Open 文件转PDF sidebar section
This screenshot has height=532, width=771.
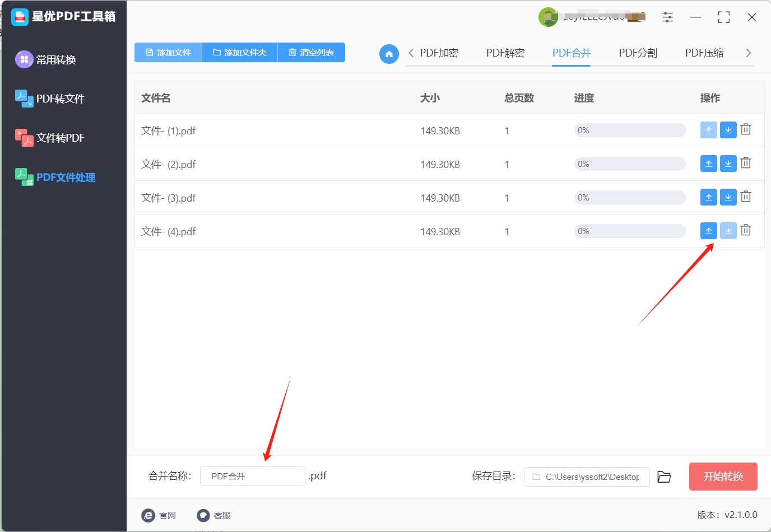pos(50,138)
